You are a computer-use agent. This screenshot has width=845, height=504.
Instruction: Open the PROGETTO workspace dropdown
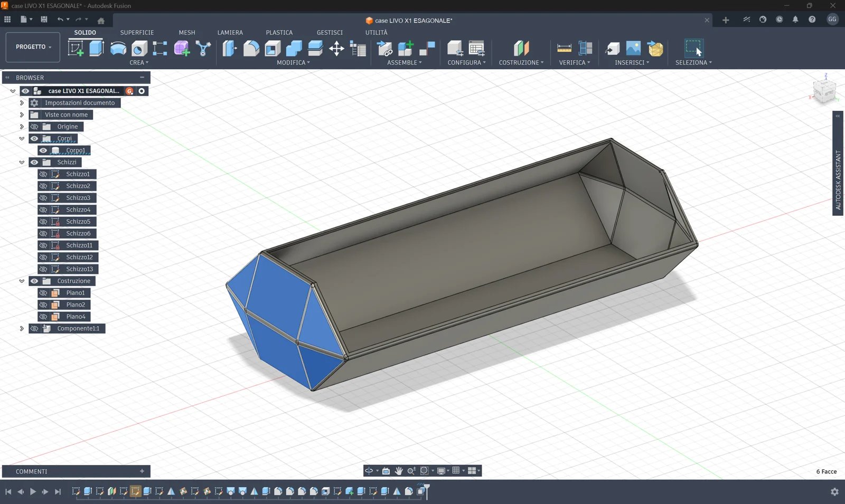33,47
